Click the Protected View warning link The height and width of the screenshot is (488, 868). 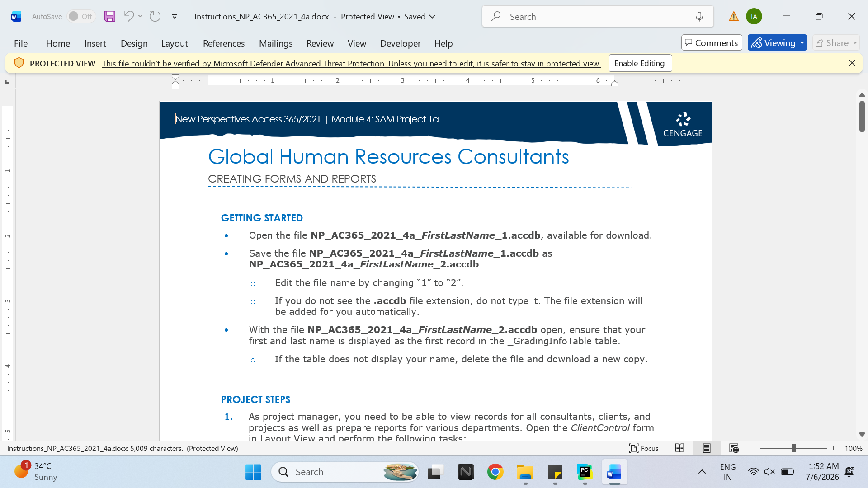[351, 64]
